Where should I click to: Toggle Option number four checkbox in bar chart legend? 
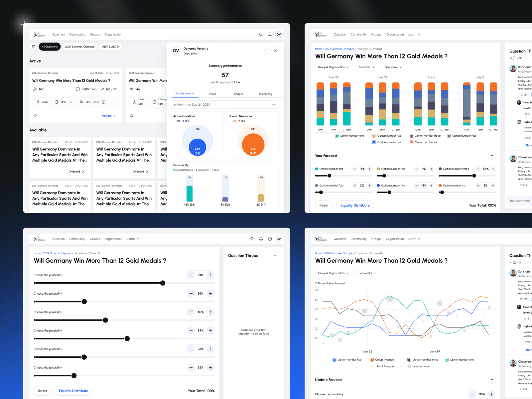point(449,136)
